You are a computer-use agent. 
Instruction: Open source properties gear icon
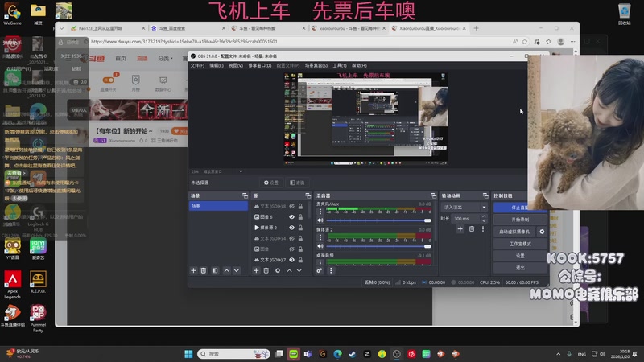pyautogui.click(x=278, y=270)
